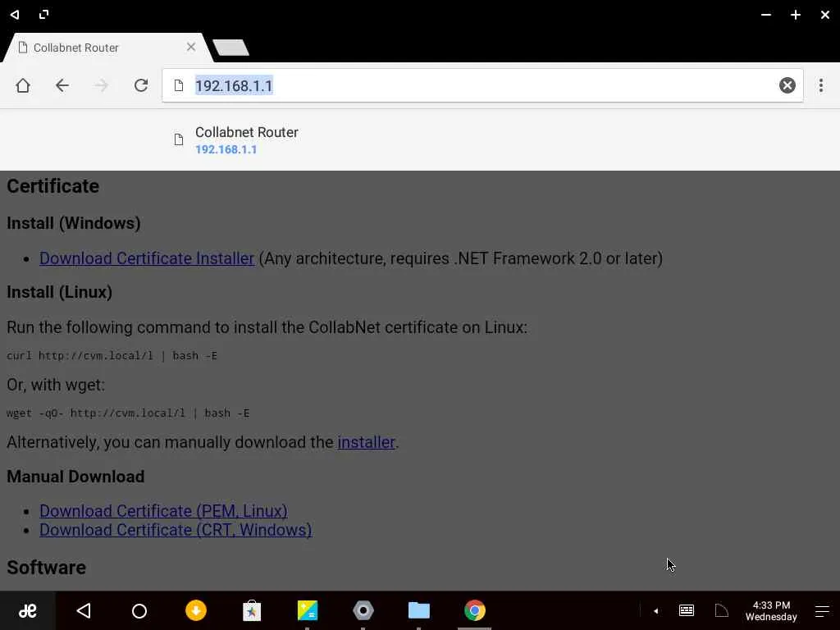
Task: Click the window back triangle in title bar
Action: tap(15, 15)
